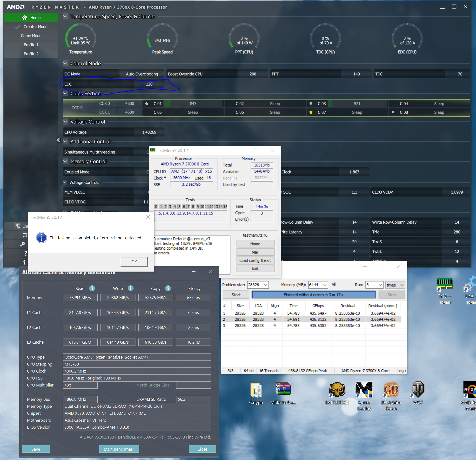The image size is (476, 460).
Task: Click the settings gears icon in sidebar
Action: tap(23, 244)
